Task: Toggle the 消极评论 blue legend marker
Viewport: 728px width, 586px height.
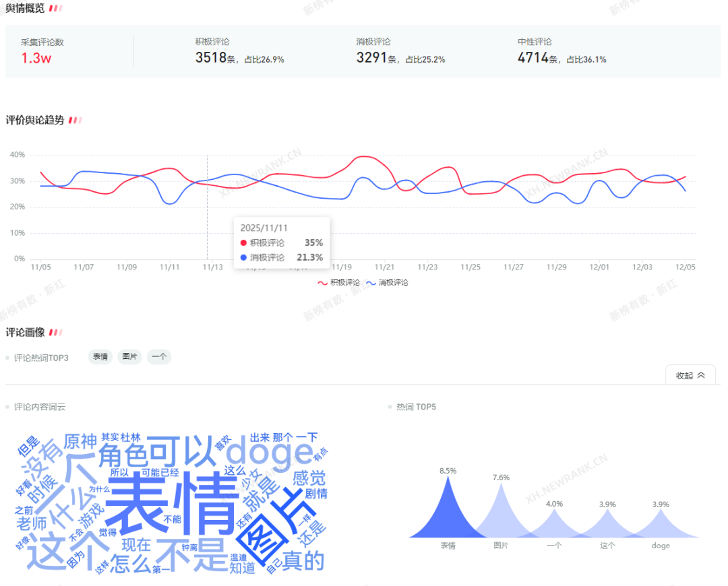Action: click(x=371, y=283)
